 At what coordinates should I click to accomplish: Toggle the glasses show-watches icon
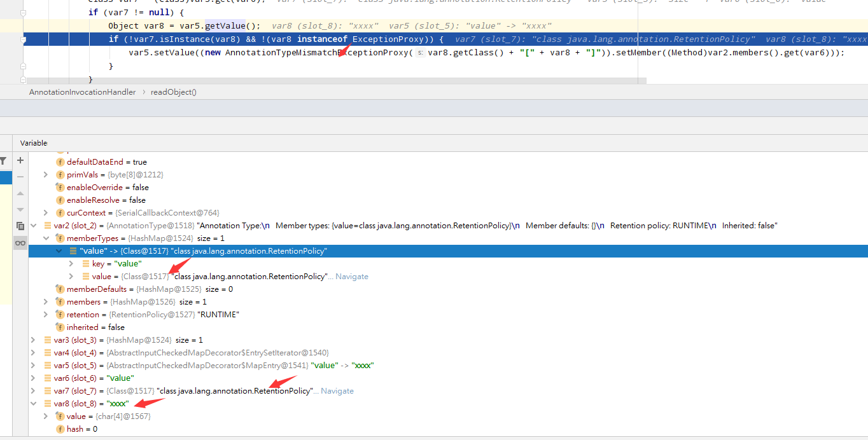pyautogui.click(x=20, y=242)
